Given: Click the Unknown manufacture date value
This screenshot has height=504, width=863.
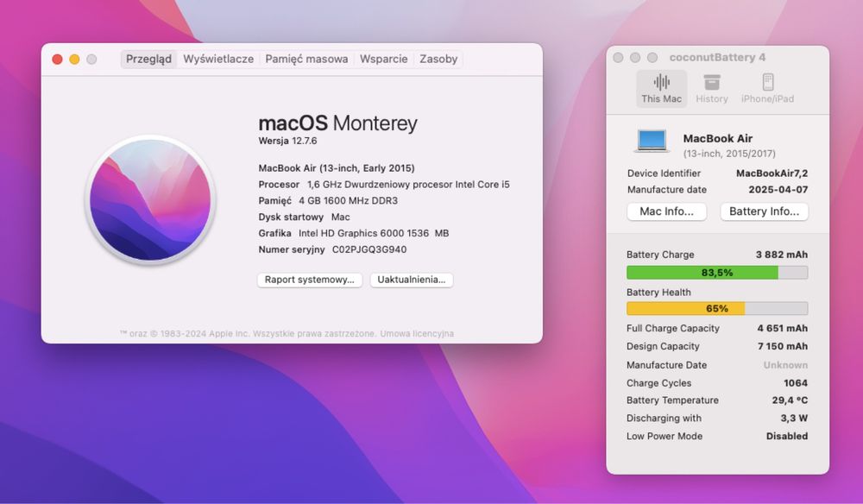Looking at the screenshot, I should click(x=785, y=365).
